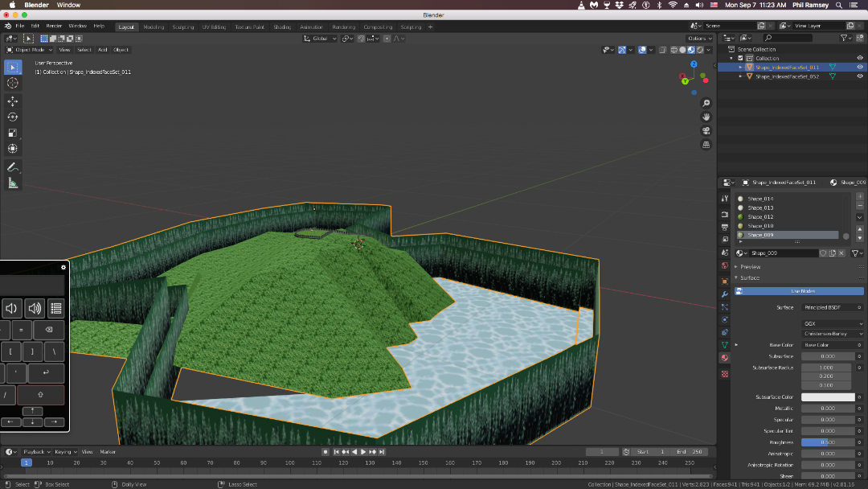
Task: Open the Object Mode dropdown
Action: [x=30, y=50]
